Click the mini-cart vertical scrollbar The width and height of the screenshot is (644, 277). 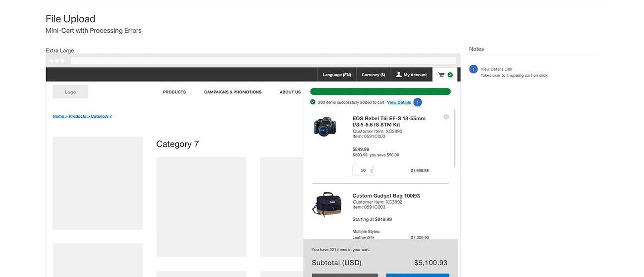click(455, 138)
